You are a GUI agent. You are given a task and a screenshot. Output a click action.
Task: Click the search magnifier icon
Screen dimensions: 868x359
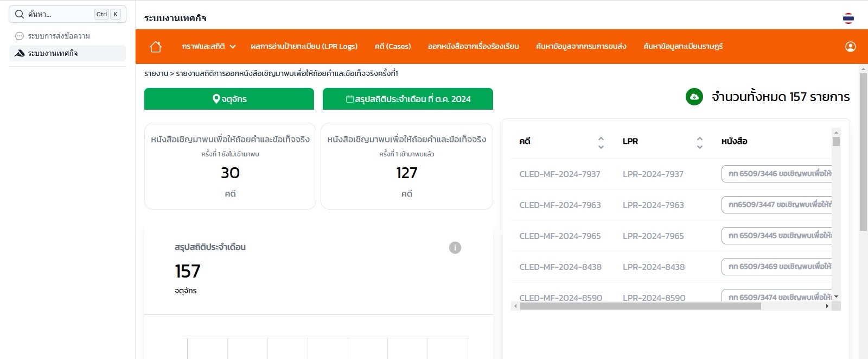(20, 14)
